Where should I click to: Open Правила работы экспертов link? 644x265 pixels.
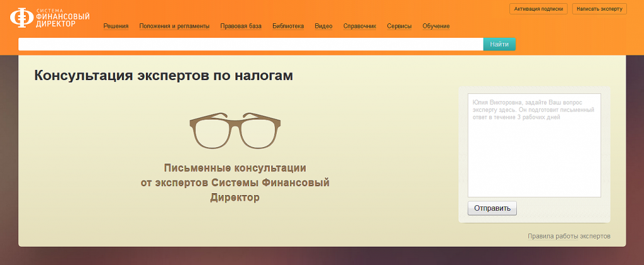pyautogui.click(x=569, y=236)
